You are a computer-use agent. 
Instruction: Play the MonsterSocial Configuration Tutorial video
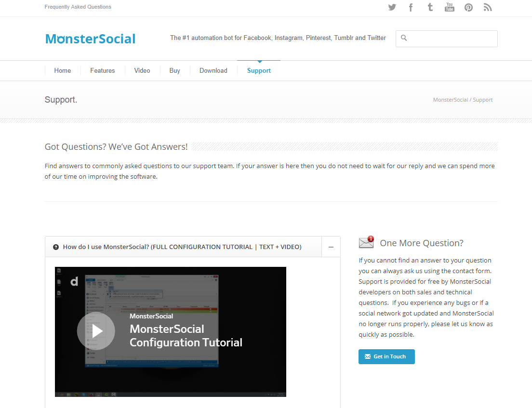coord(96,331)
